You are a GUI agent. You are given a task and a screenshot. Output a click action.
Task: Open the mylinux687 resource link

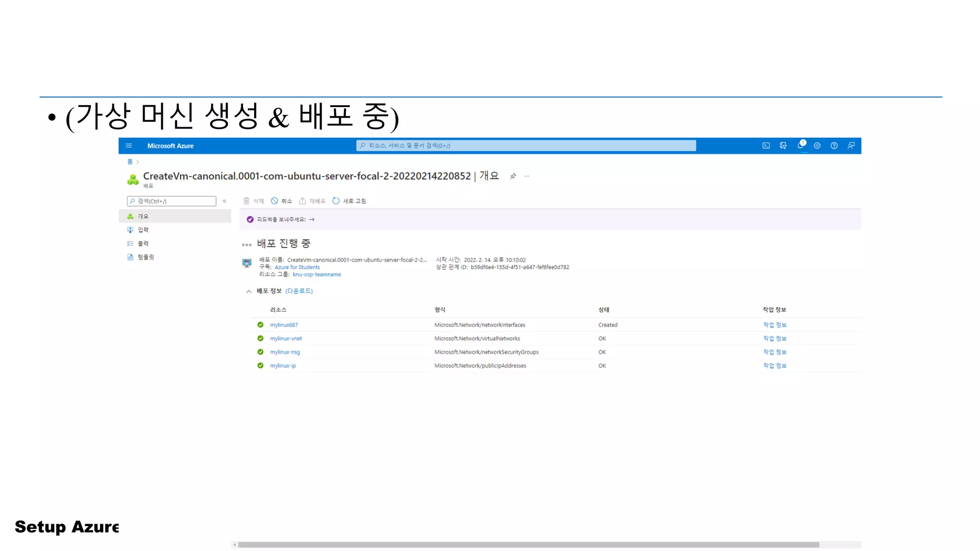point(284,325)
